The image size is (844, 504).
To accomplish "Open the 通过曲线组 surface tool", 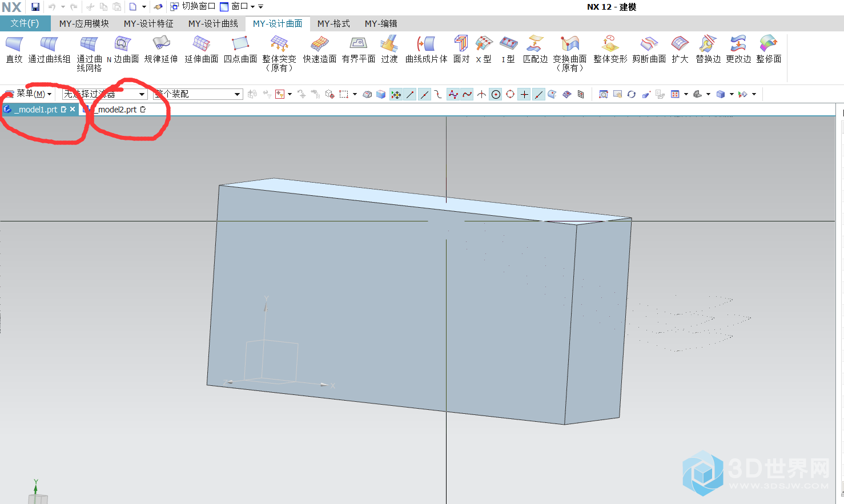I will point(49,50).
